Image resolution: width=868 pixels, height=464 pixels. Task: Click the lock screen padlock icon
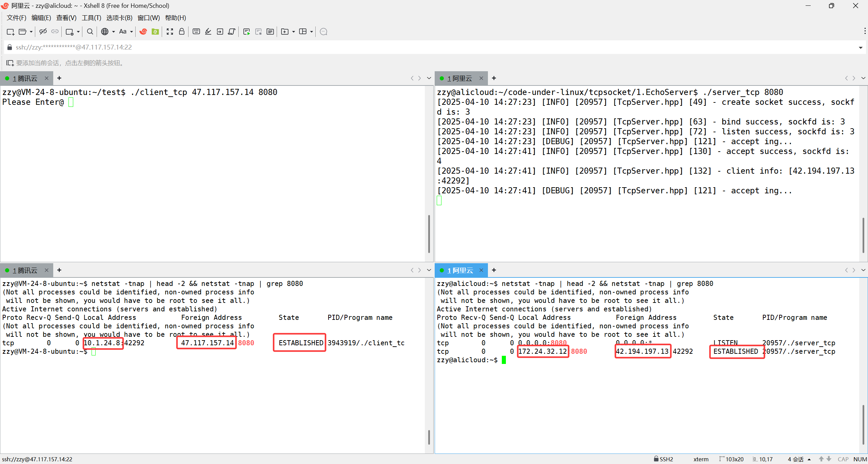pos(182,32)
